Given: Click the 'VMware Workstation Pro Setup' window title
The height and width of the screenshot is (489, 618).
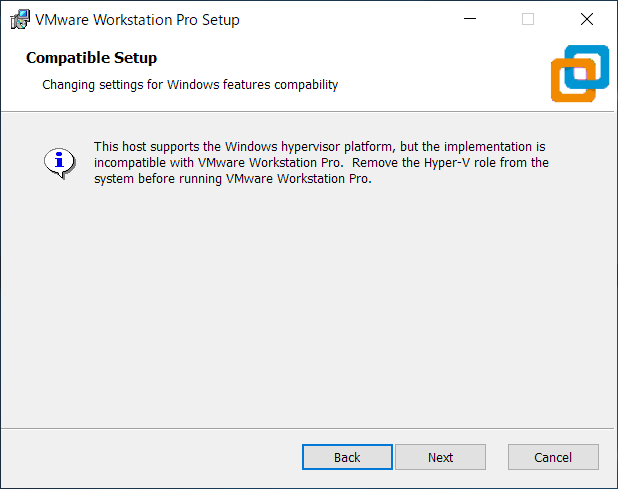Looking at the screenshot, I should pos(137,20).
